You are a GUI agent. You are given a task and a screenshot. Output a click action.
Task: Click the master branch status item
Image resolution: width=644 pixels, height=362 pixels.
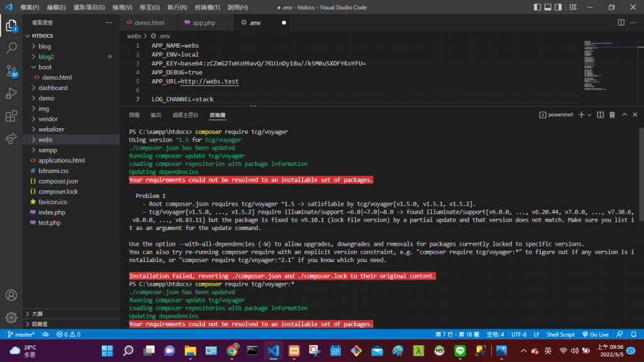(21, 334)
